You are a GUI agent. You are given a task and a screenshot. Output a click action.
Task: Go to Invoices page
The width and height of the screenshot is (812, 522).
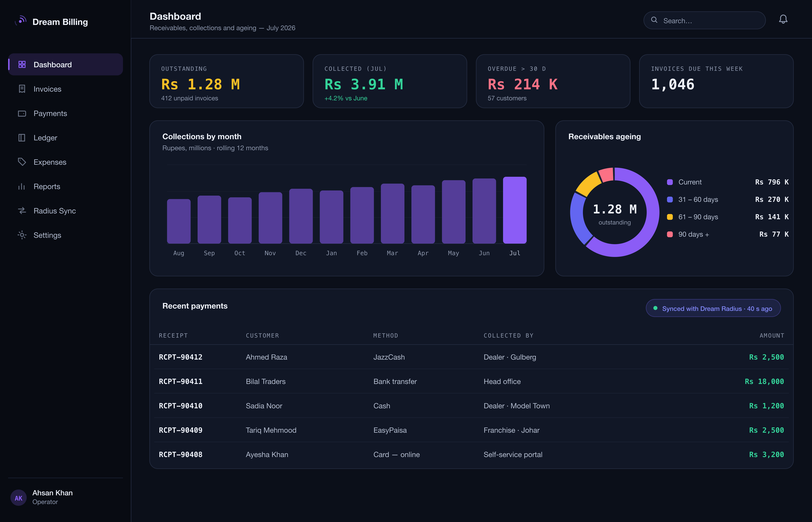66,89
